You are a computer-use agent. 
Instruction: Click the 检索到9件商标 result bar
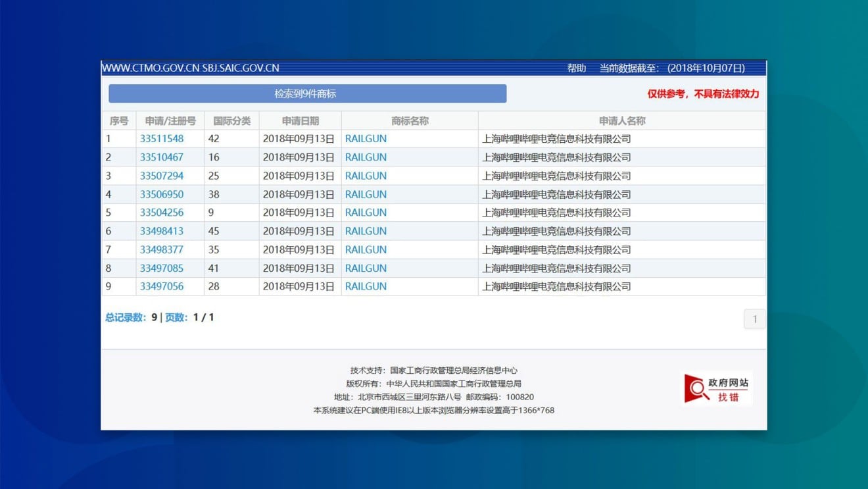click(307, 93)
